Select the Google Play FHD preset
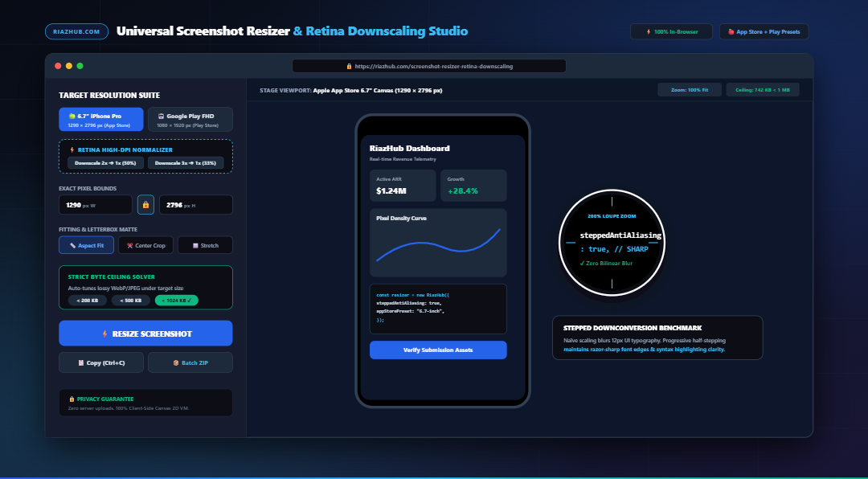 (x=190, y=120)
